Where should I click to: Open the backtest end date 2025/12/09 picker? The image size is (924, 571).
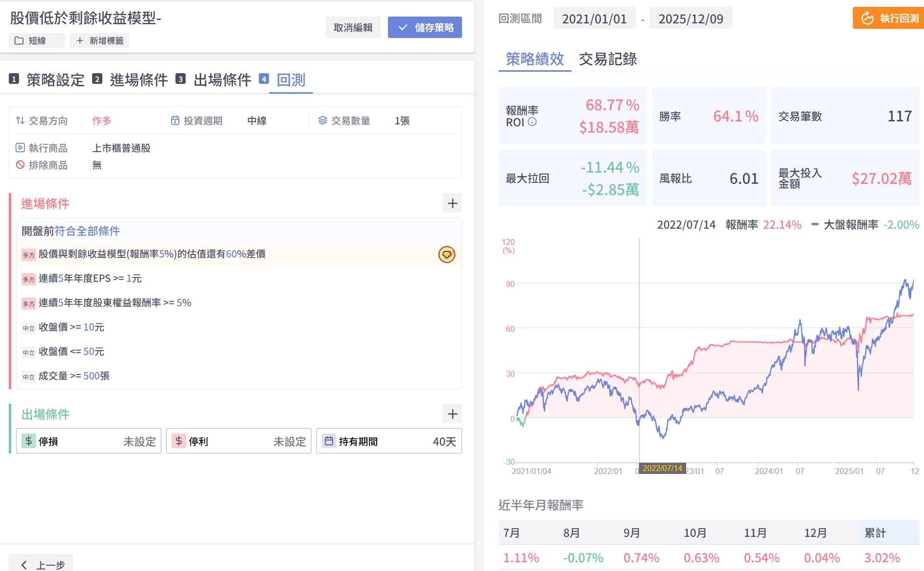[x=691, y=19]
